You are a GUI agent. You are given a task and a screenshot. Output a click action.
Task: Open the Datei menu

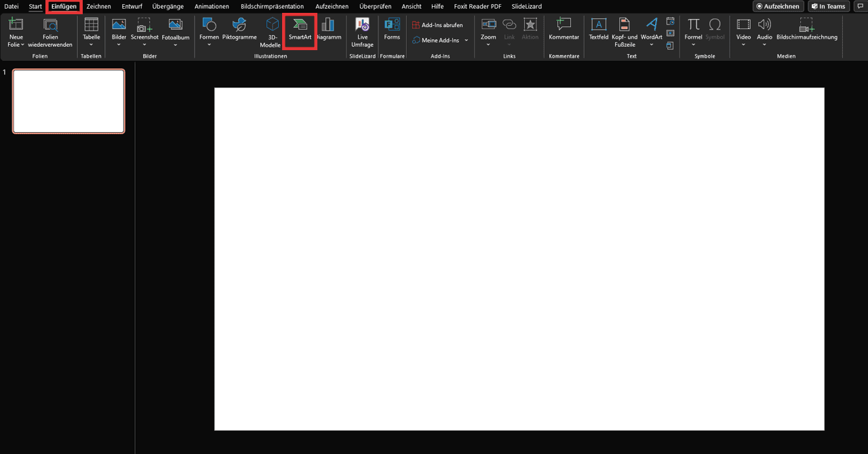point(12,6)
